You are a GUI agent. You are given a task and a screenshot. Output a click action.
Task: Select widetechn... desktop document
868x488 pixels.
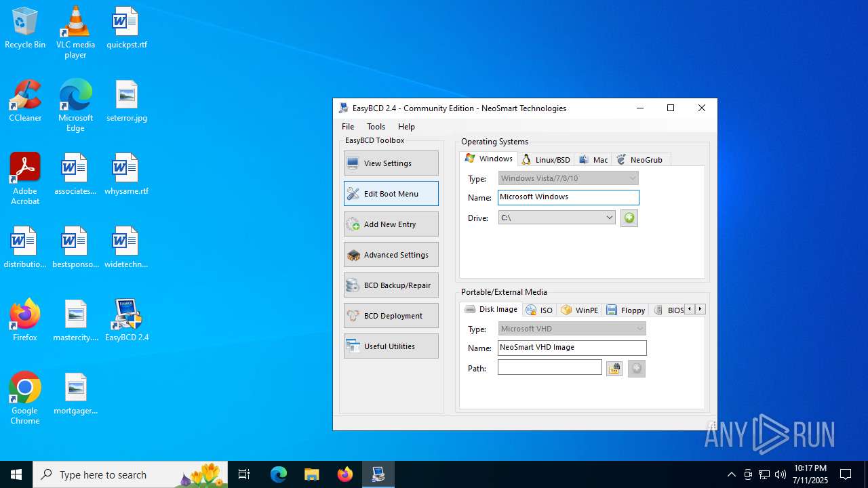click(x=126, y=247)
